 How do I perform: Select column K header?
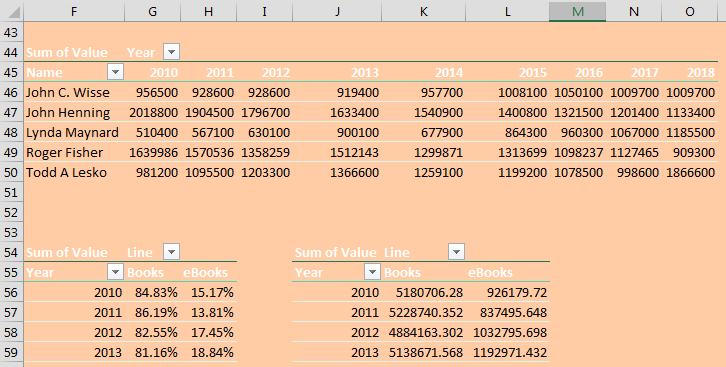coord(423,11)
